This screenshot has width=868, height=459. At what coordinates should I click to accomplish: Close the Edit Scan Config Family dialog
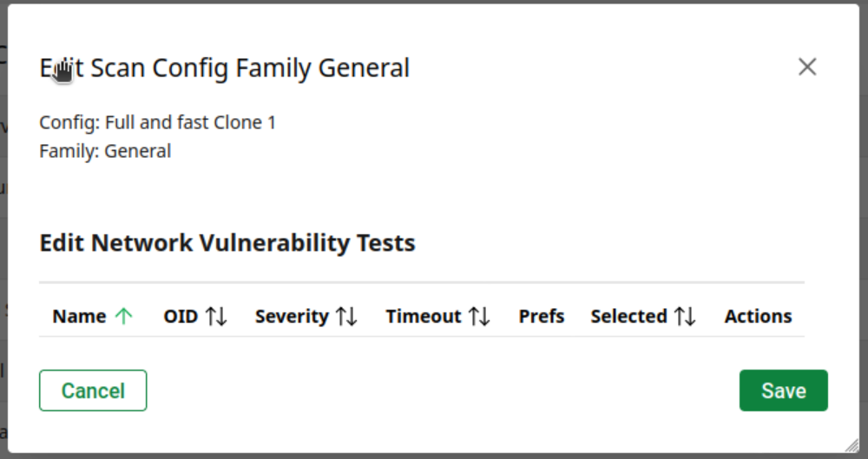click(807, 67)
